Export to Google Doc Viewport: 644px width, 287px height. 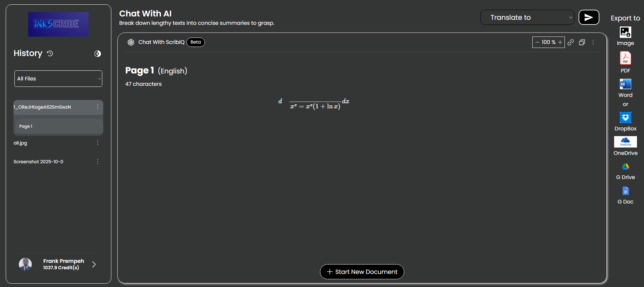pos(625,191)
